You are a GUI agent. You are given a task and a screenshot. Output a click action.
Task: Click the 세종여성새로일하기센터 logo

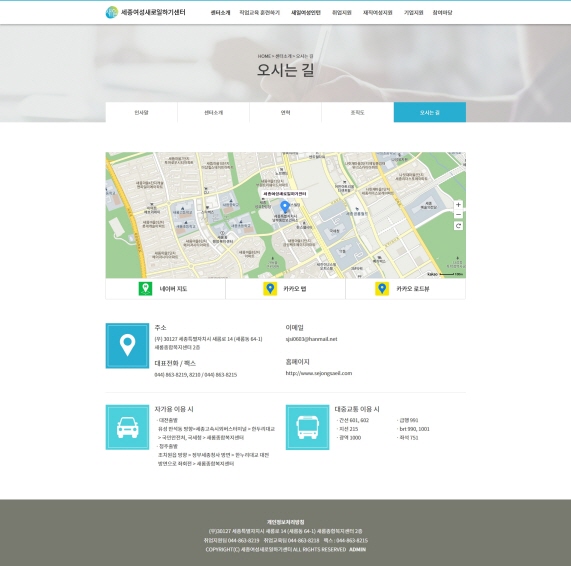[146, 12]
